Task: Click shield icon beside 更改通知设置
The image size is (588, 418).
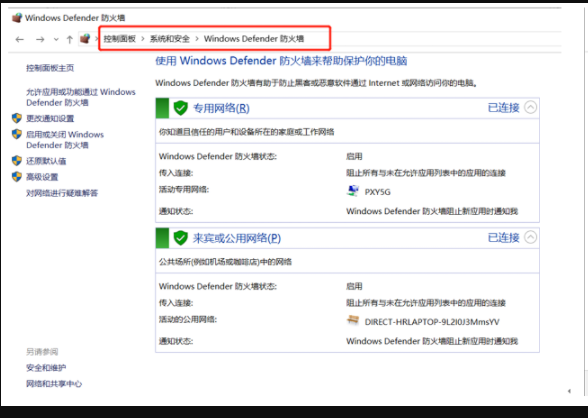Action: 17,118
